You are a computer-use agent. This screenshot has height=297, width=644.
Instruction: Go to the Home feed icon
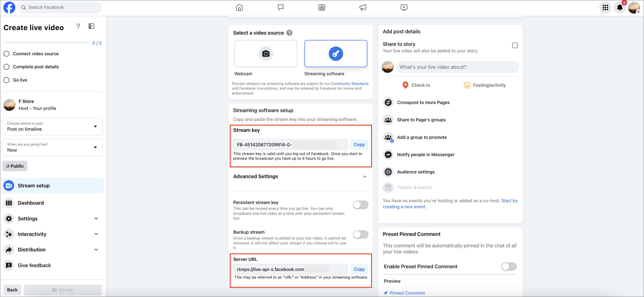[x=239, y=7]
